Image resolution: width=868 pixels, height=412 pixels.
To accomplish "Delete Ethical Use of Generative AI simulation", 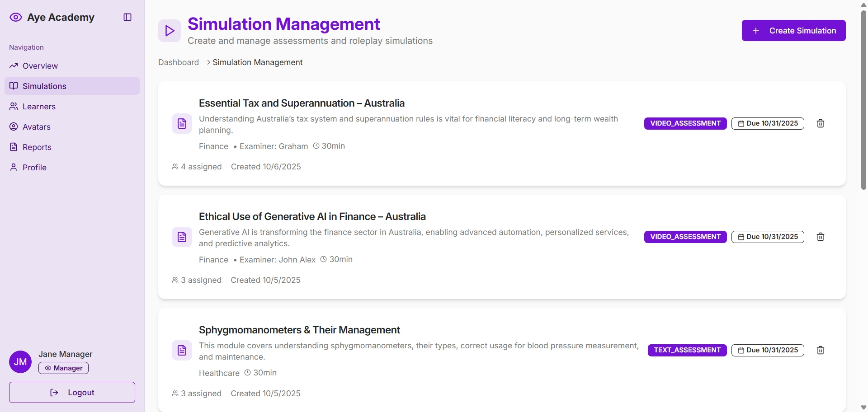I will click(821, 237).
